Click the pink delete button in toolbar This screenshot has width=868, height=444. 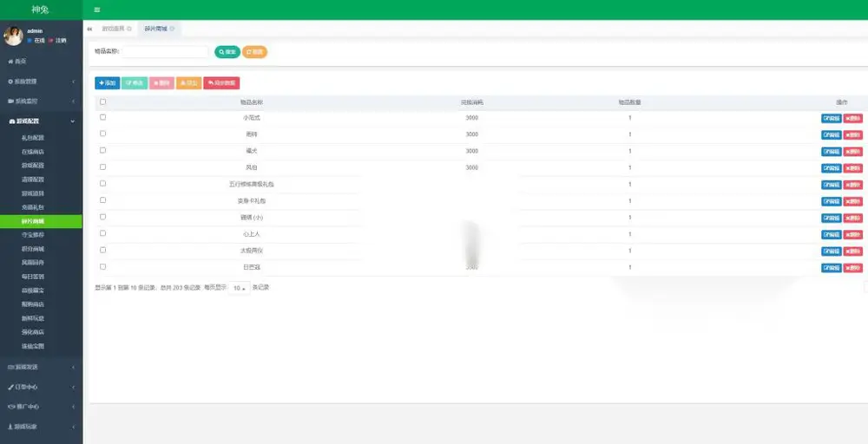[161, 83]
